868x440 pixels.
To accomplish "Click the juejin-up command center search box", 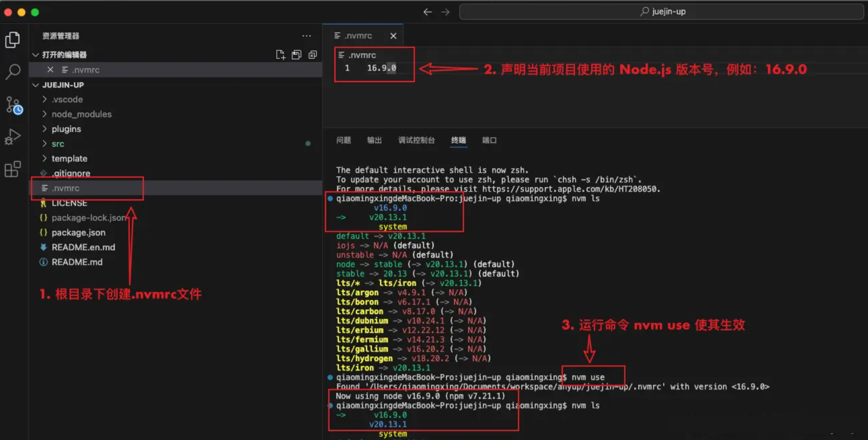I will tap(661, 12).
